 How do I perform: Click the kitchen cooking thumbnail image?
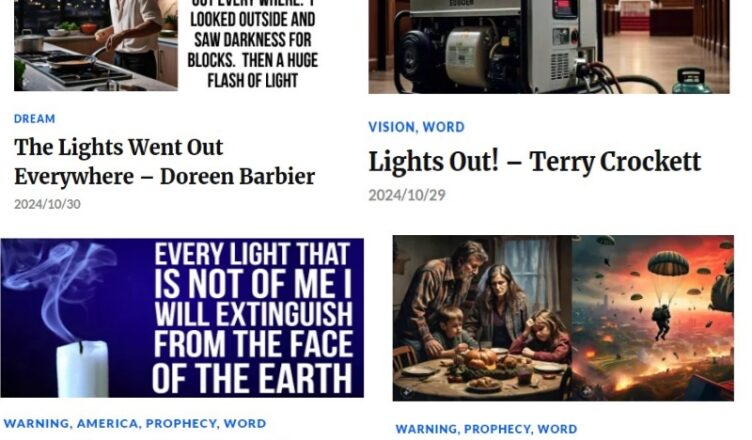point(96,45)
